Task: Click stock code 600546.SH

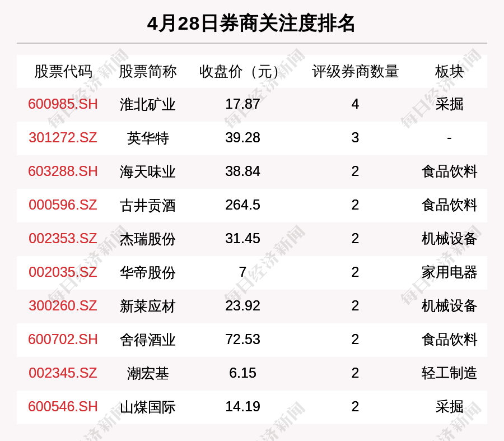Action: pyautogui.click(x=63, y=407)
